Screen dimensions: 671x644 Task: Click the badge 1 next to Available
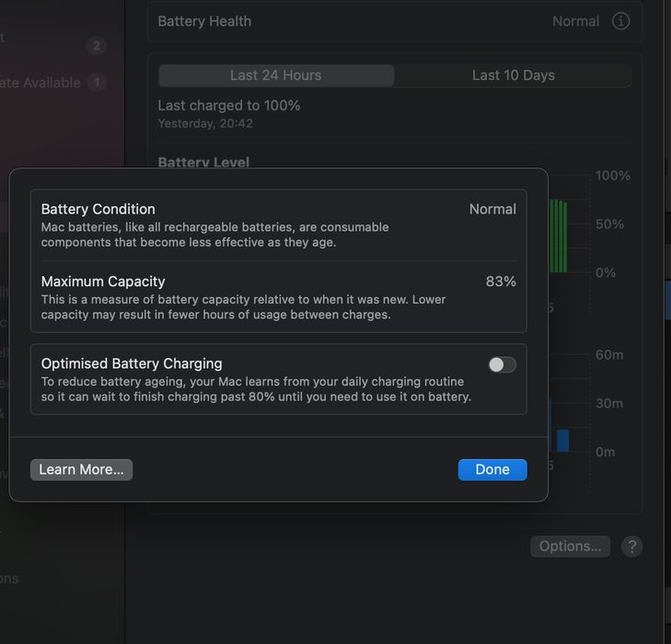[97, 82]
